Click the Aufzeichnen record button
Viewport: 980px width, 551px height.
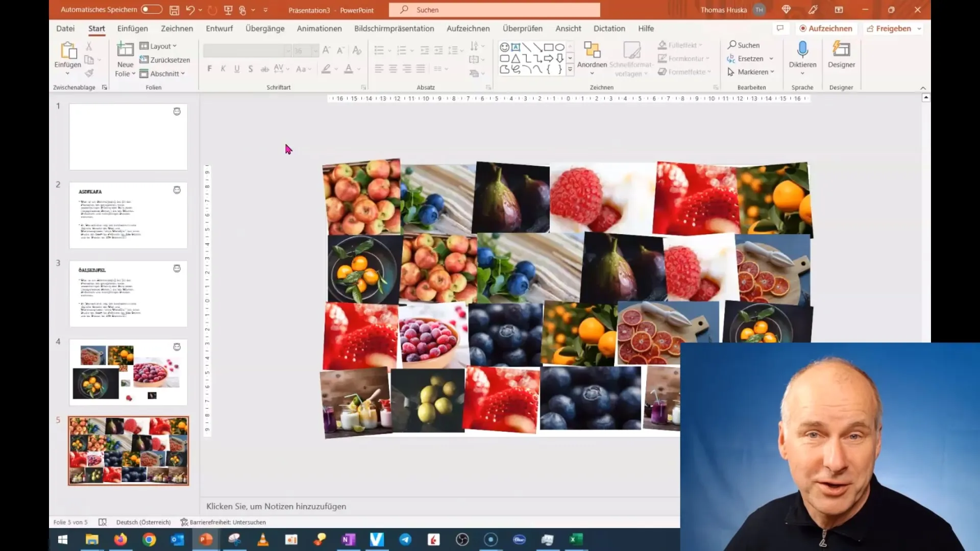[x=825, y=29]
